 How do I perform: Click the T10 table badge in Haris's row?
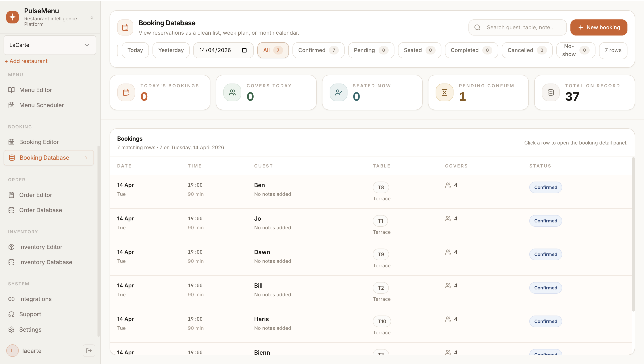tap(382, 321)
